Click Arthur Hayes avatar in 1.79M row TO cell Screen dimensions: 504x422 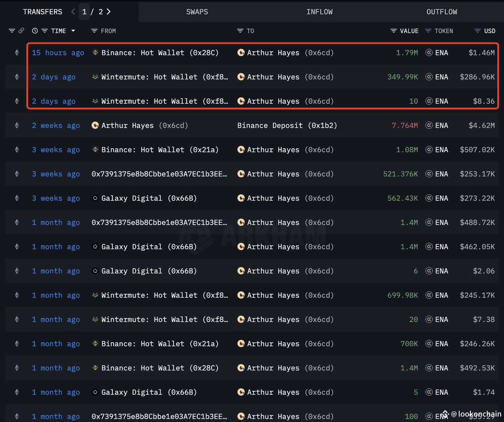point(241,52)
